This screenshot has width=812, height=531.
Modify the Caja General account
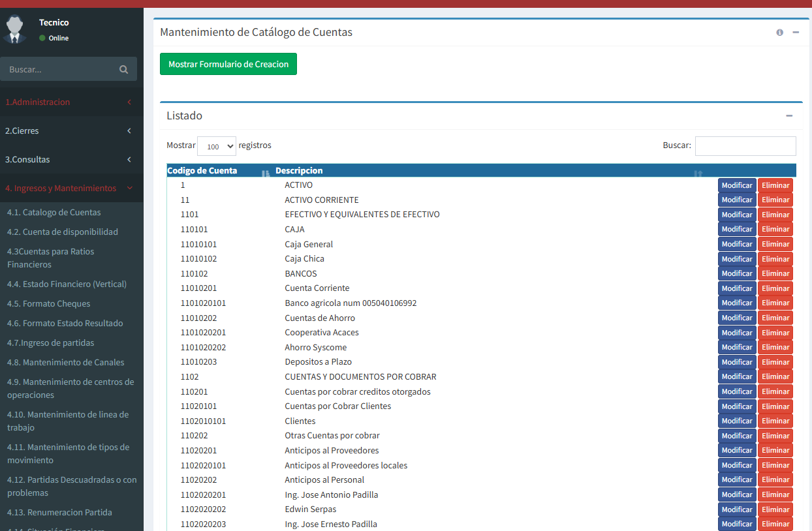(737, 244)
